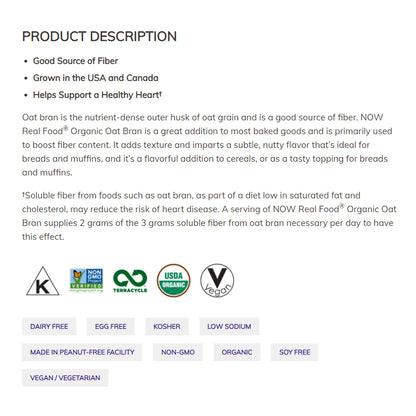The width and height of the screenshot is (416, 416).
Task: Choose the LOW SODIUM tag
Action: pyautogui.click(x=229, y=326)
